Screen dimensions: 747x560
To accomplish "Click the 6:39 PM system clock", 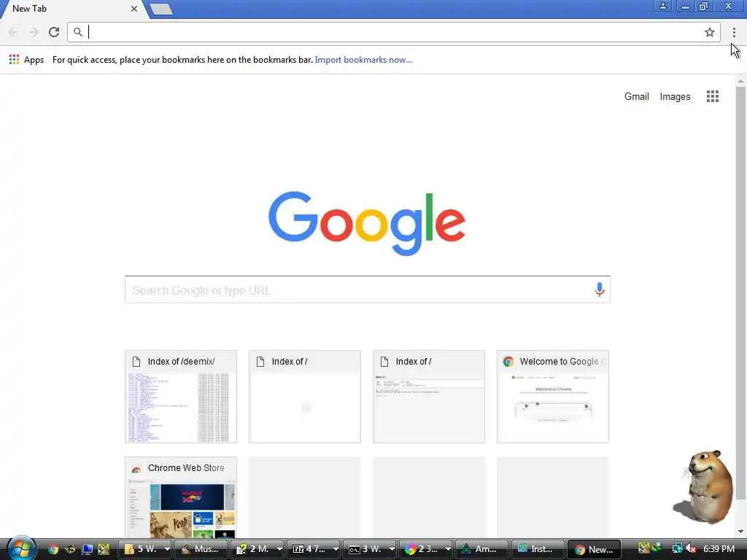I will (x=719, y=548).
